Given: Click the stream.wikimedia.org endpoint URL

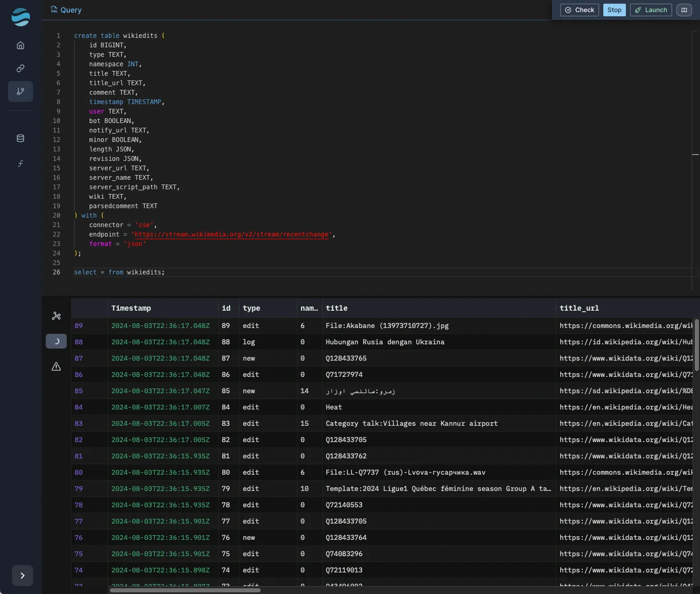Looking at the screenshot, I should [x=232, y=234].
